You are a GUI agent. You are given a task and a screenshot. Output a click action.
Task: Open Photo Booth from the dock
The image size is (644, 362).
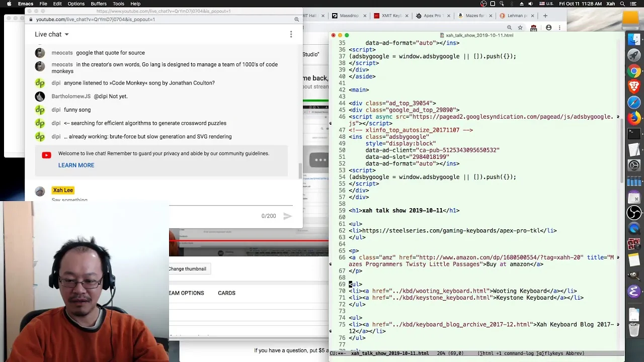pos(634,244)
